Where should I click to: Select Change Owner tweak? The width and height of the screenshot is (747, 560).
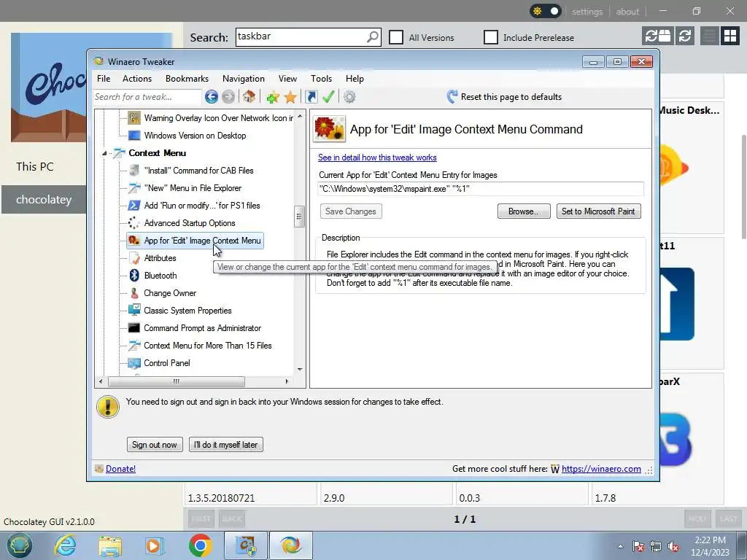[x=170, y=293]
